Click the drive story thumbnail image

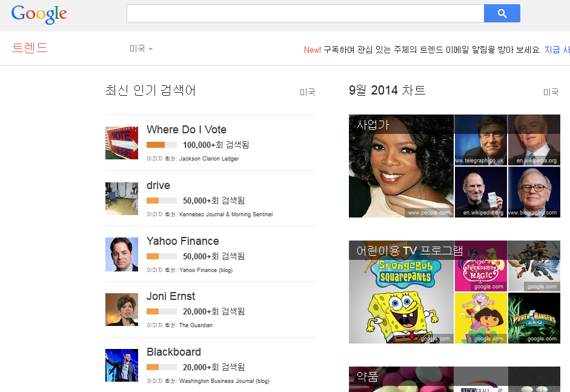(x=122, y=199)
